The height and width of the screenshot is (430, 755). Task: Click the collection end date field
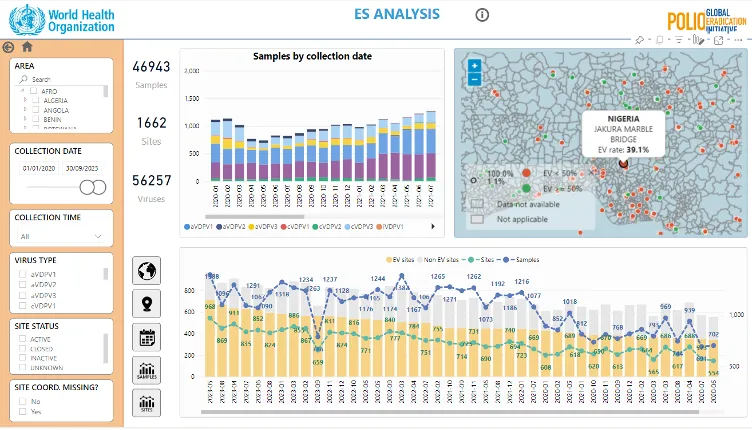[82, 169]
